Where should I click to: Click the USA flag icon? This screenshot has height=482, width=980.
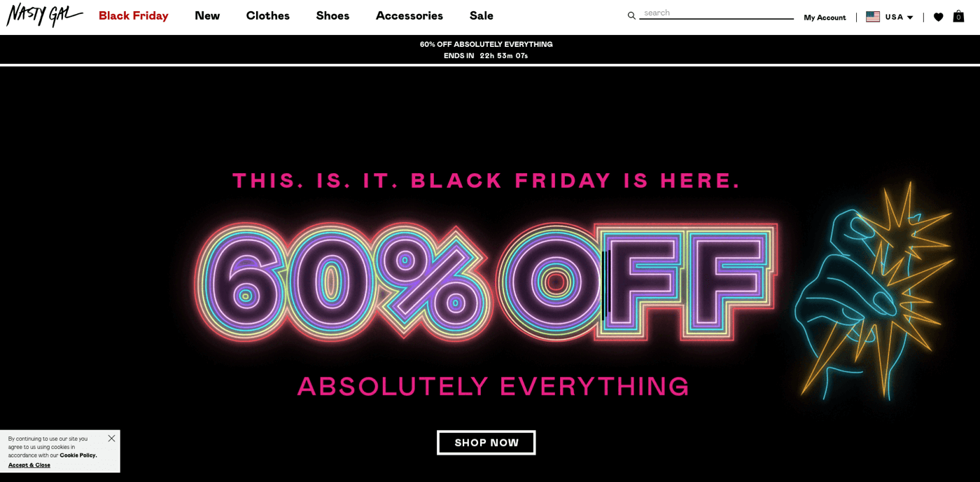pyautogui.click(x=873, y=17)
